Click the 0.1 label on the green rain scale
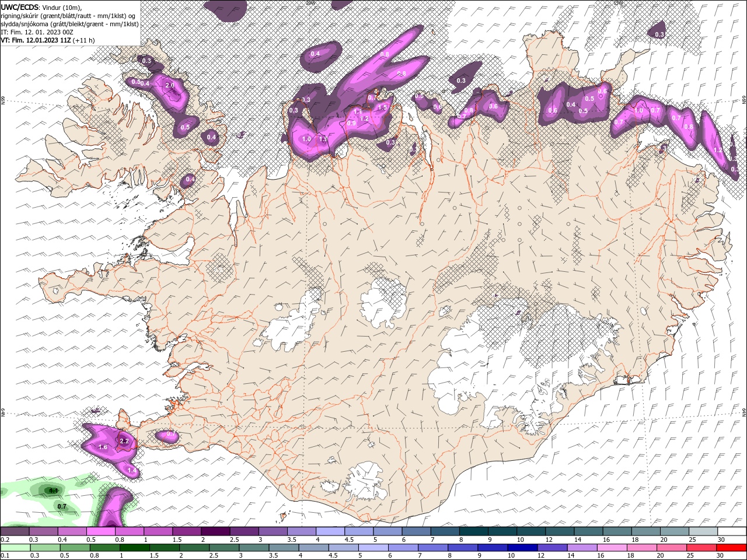Screen dimensions: 747x560 [5, 556]
